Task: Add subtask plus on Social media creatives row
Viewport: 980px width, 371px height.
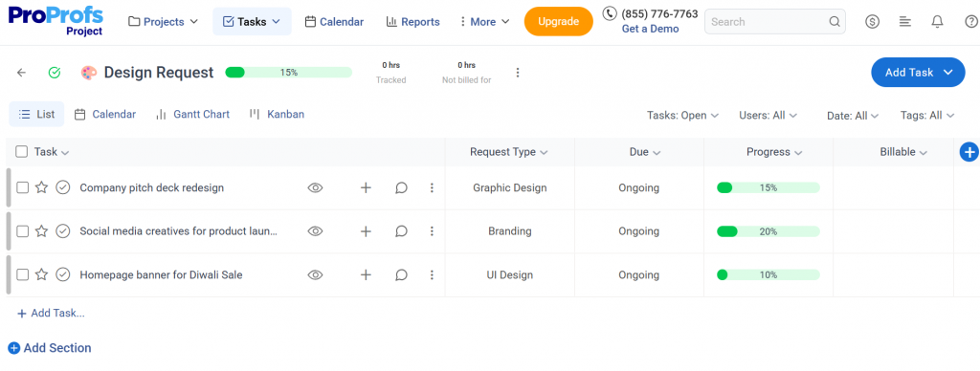Action: tap(366, 231)
